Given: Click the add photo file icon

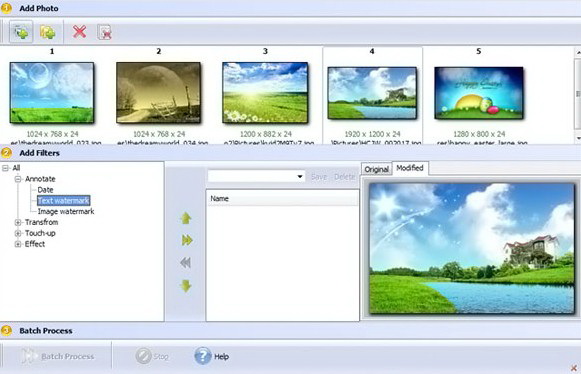Looking at the screenshot, I should click(x=21, y=32).
